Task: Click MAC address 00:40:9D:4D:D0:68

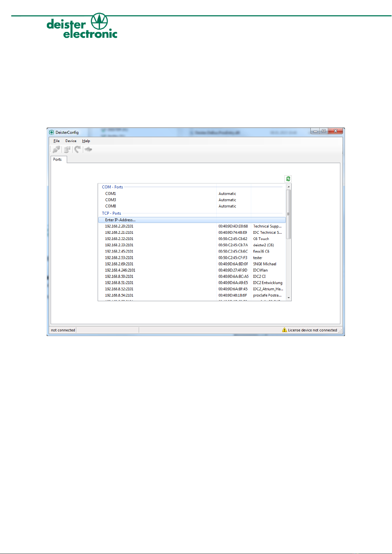Action: click(x=233, y=226)
